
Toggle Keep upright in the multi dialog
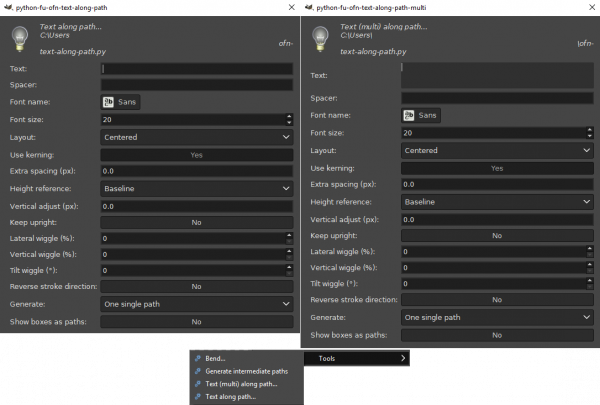[x=497, y=236]
